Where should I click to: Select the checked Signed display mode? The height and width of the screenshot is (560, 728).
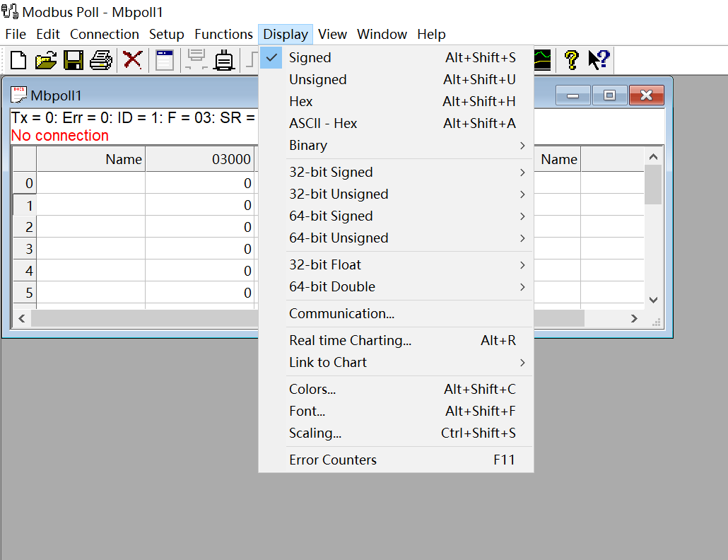[x=396, y=57]
